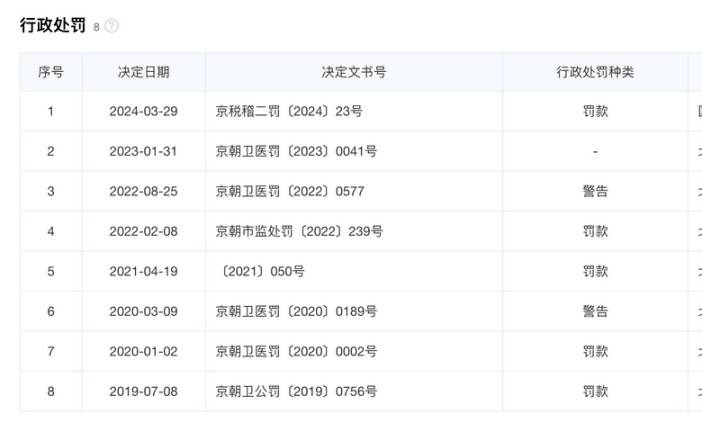The height and width of the screenshot is (423, 702).
Task: Click date 2019-07-08 in last row
Action: tap(143, 391)
